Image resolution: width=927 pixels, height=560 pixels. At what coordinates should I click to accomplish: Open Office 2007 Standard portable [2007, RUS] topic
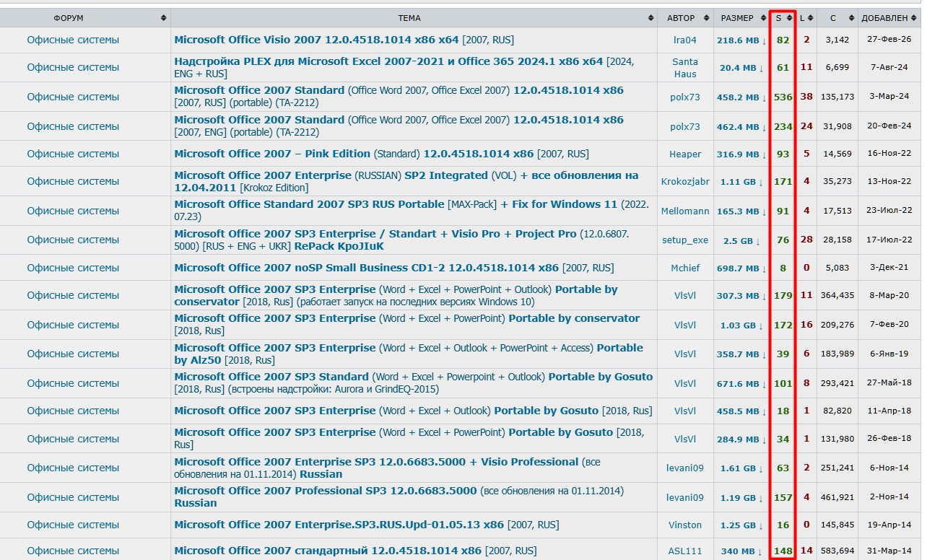pyautogui.click(x=399, y=97)
